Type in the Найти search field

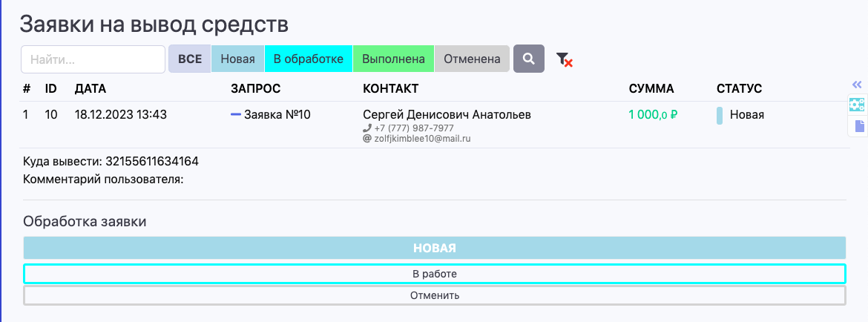(x=93, y=59)
